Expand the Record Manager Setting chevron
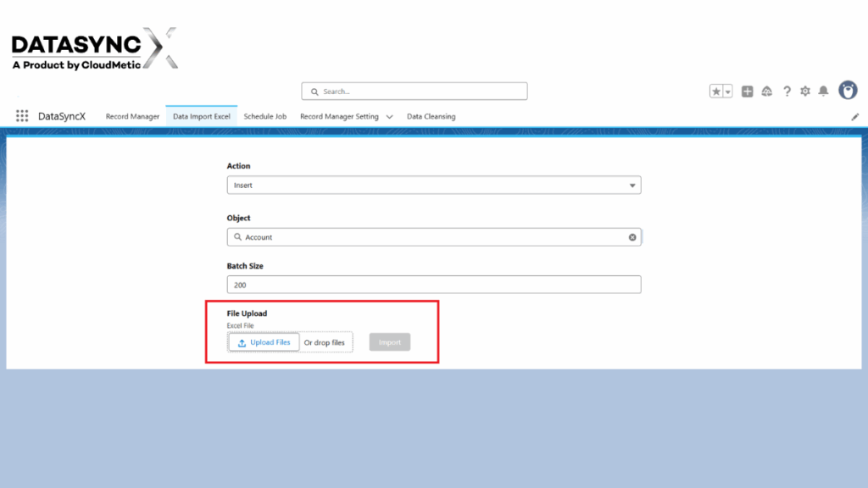This screenshot has width=868, height=488. coord(389,117)
